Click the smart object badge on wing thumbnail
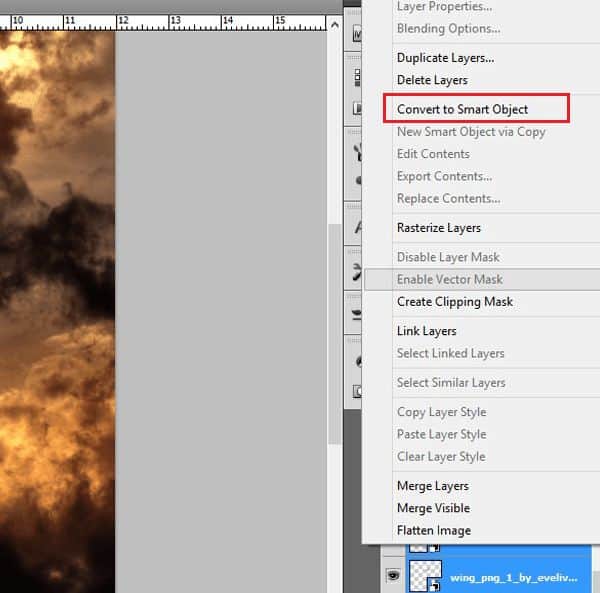Screen dimensions: 600x593 coord(433,584)
